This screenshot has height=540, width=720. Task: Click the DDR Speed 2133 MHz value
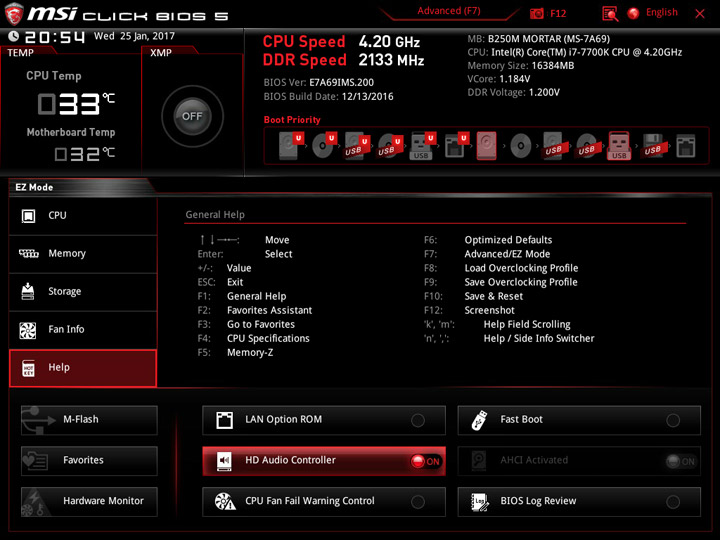391,60
